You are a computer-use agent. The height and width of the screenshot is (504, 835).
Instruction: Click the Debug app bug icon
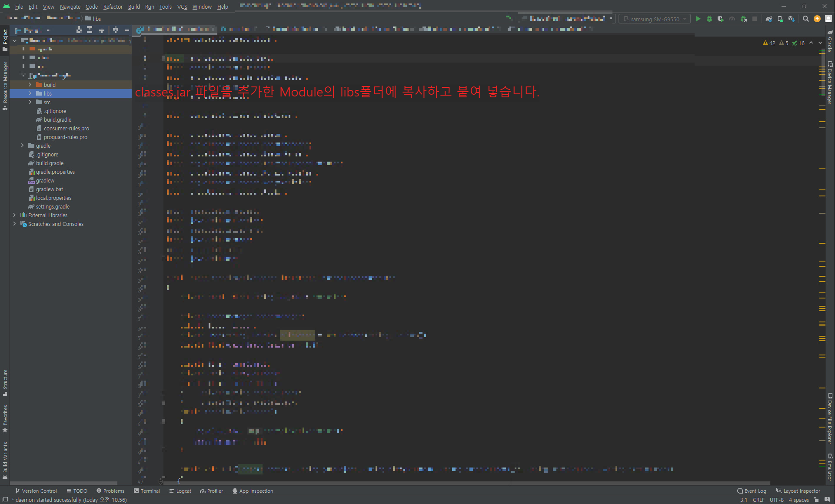709,19
